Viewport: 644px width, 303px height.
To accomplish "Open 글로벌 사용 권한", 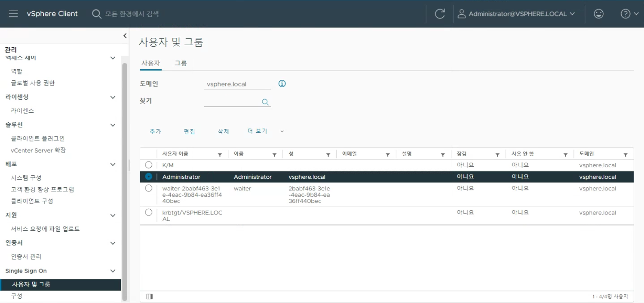I will click(x=33, y=83).
